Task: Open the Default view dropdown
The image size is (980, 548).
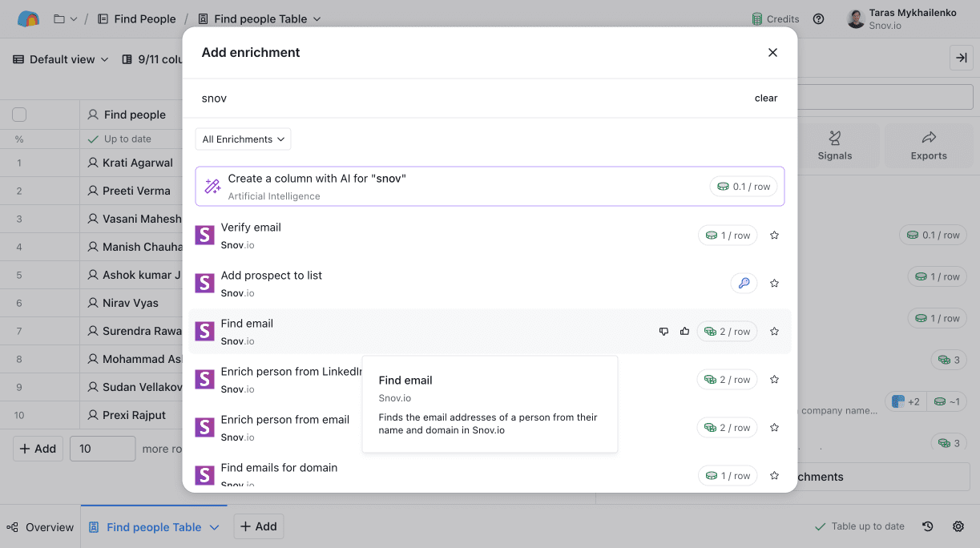Action: pos(61,59)
